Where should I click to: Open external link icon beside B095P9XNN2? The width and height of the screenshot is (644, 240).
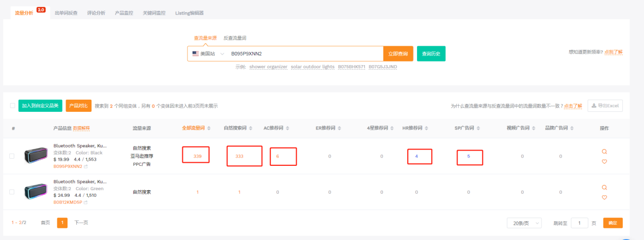pos(86,166)
